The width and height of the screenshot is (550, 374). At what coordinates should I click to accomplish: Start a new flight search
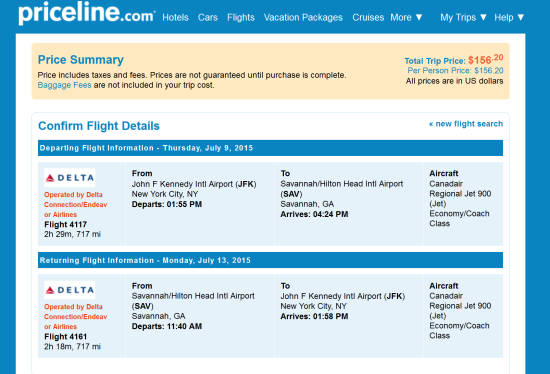point(466,124)
